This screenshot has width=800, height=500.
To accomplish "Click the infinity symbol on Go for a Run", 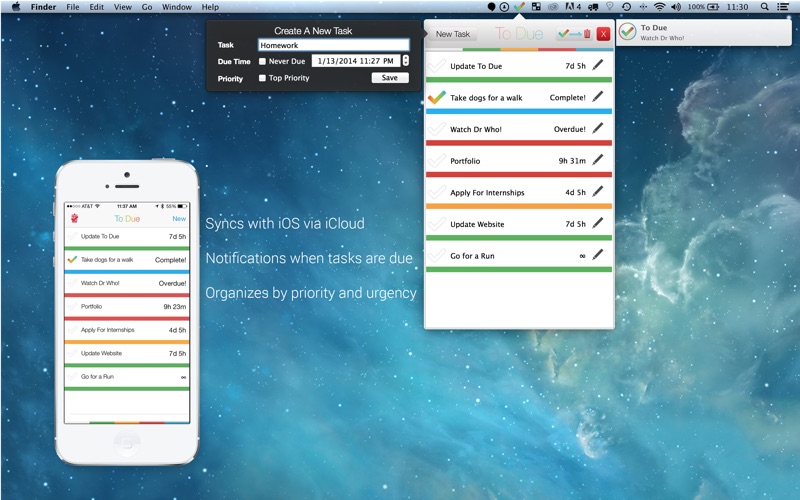I will click(x=582, y=256).
